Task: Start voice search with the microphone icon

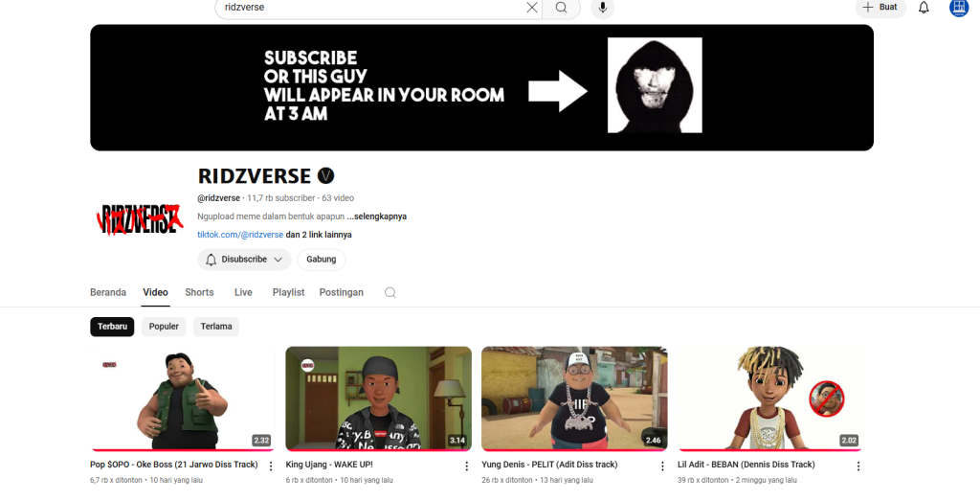Action: click(603, 8)
